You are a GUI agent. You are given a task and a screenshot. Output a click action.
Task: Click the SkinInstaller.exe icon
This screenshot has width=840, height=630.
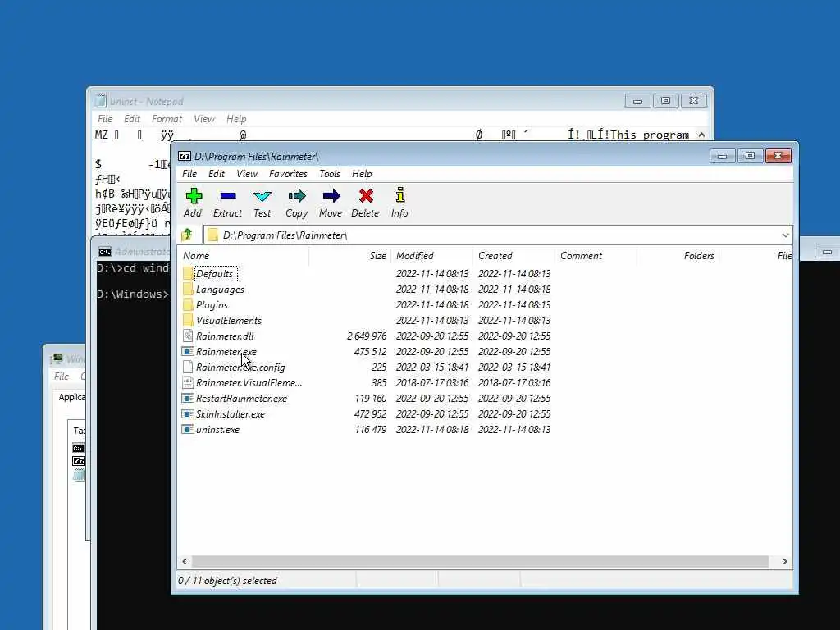click(x=188, y=413)
